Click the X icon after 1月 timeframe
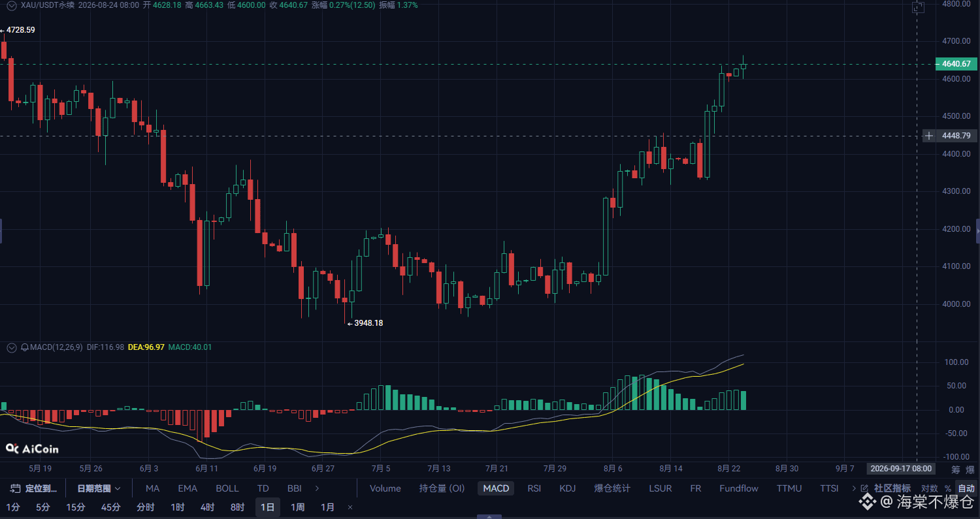This screenshot has width=980, height=519. [350, 507]
